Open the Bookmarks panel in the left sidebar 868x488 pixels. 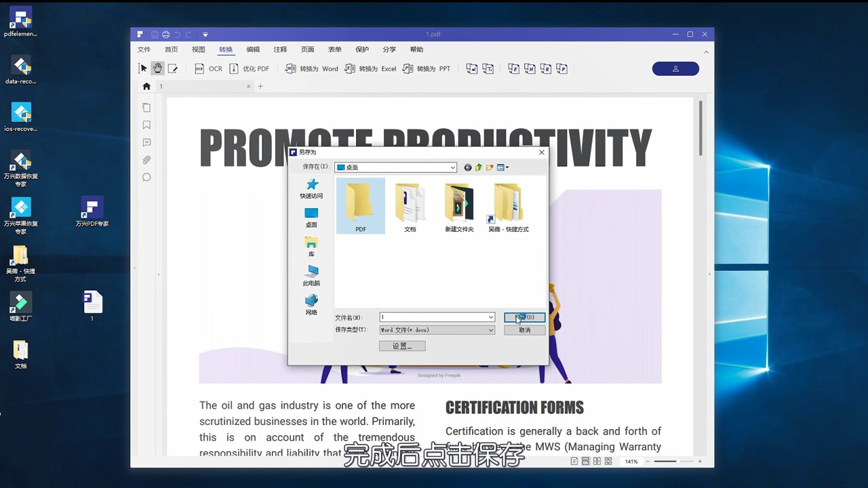click(146, 125)
